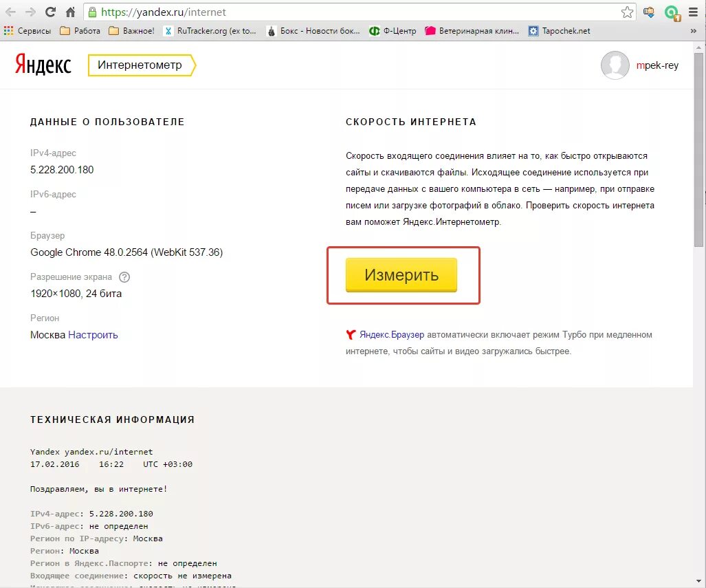The height and width of the screenshot is (588, 706).
Task: Click the green padlock security icon
Action: [x=92, y=12]
